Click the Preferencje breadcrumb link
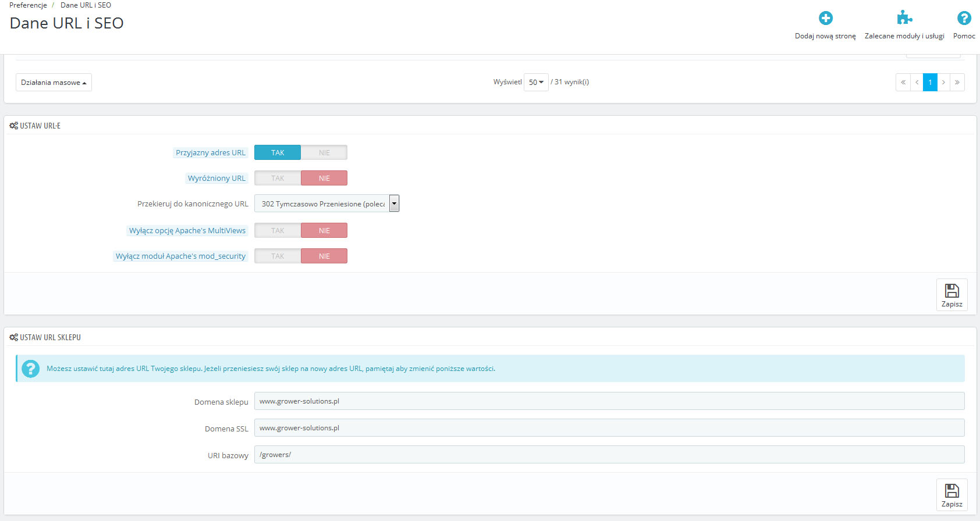The height and width of the screenshot is (521, 980). point(28,5)
